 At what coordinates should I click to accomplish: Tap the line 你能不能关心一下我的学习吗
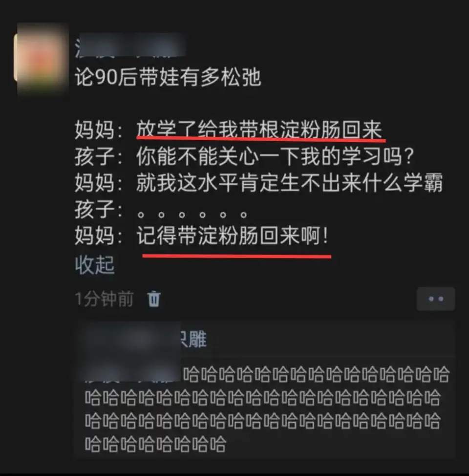[x=275, y=156]
